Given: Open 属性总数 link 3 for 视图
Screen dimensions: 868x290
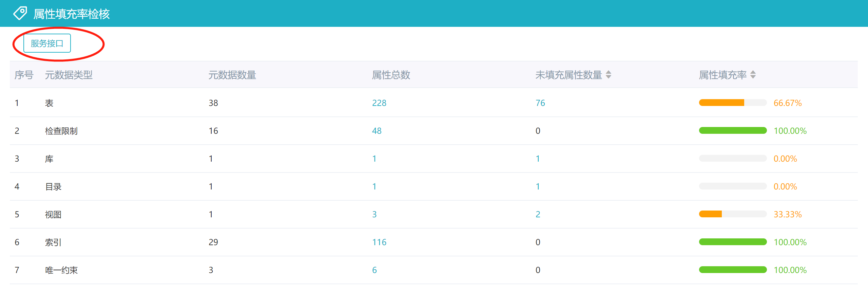Looking at the screenshot, I should pos(374,214).
